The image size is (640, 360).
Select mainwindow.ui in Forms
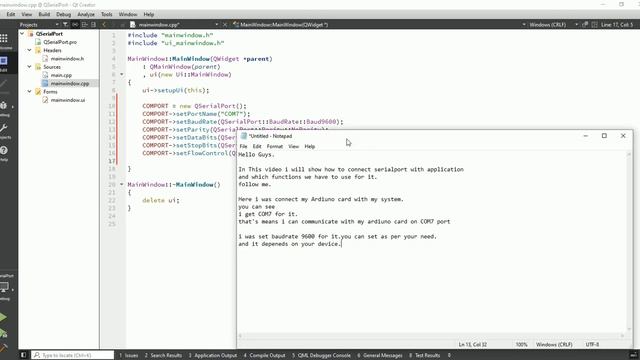pos(68,100)
